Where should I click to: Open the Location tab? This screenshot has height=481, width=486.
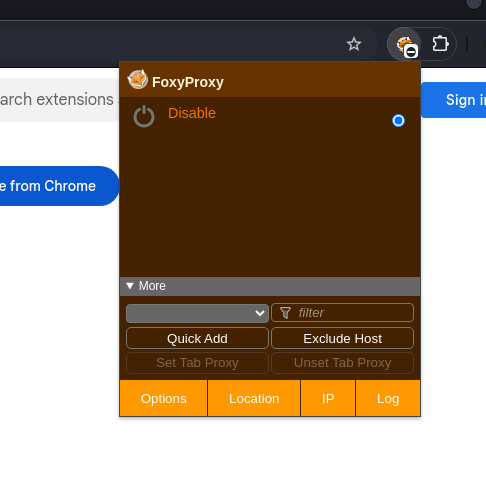[254, 398]
